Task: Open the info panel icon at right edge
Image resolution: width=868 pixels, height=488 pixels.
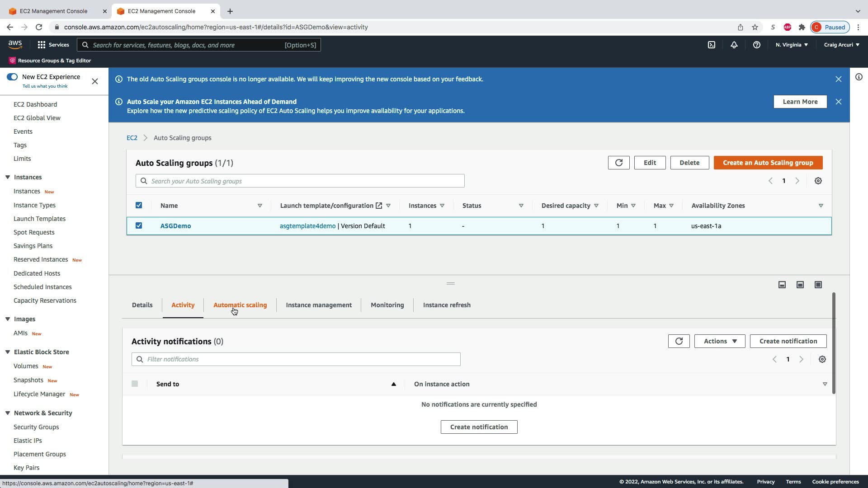Action: click(859, 77)
